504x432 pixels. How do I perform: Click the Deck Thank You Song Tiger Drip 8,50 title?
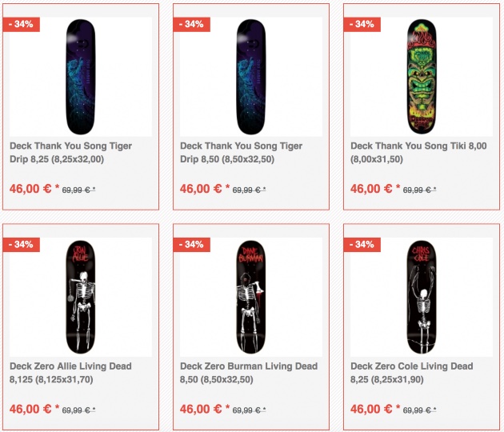coord(241,153)
